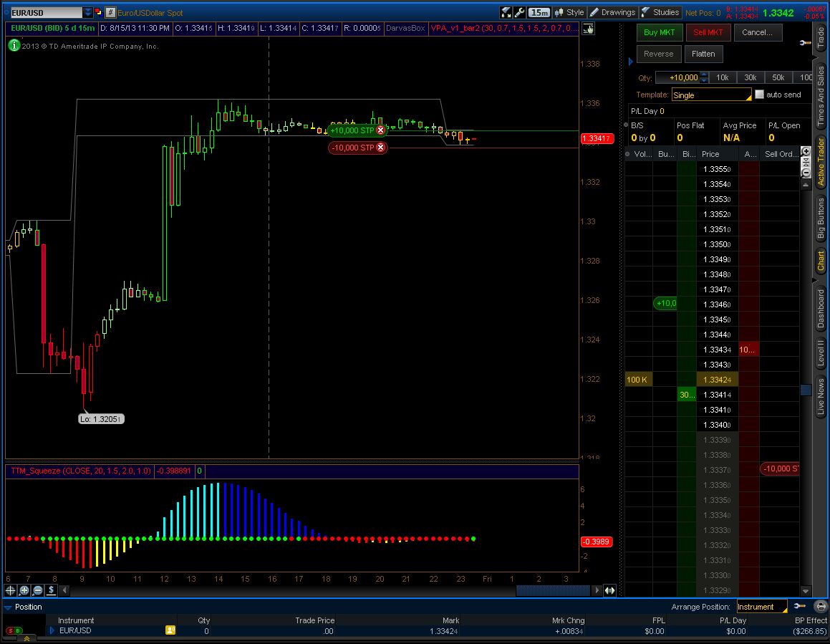Open the Cancel... button options
Viewport: 830px width, 644px height.
[x=758, y=32]
